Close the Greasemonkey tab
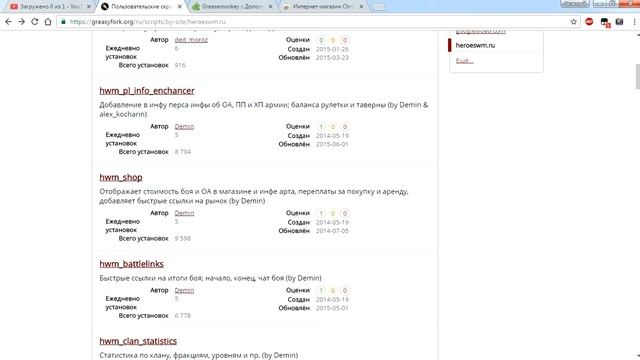Screen dimensions: 640x360 point(270,7)
